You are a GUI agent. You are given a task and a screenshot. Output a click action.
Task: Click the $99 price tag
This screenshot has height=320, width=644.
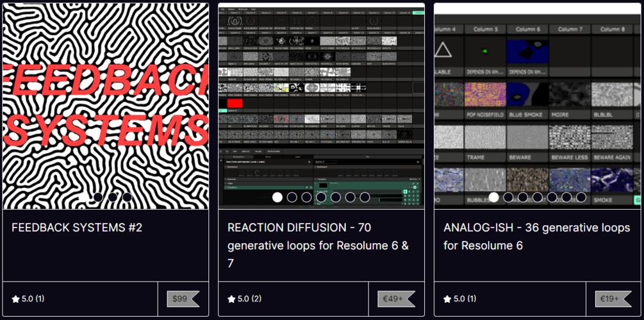(x=183, y=299)
